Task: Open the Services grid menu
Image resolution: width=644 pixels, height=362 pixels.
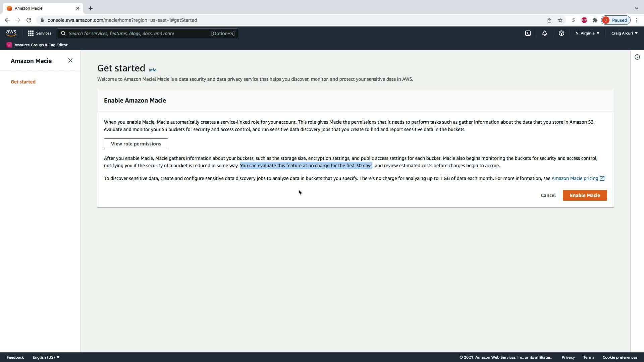Action: [40, 33]
